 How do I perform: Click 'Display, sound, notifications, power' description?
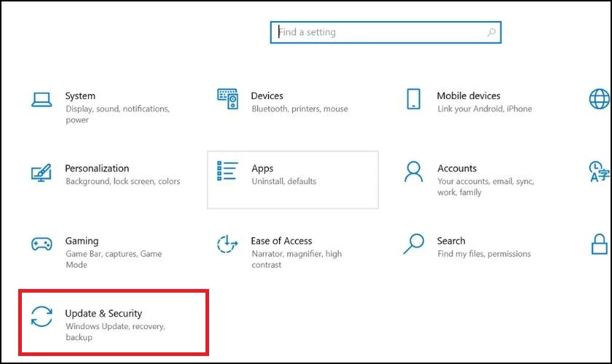click(x=117, y=114)
